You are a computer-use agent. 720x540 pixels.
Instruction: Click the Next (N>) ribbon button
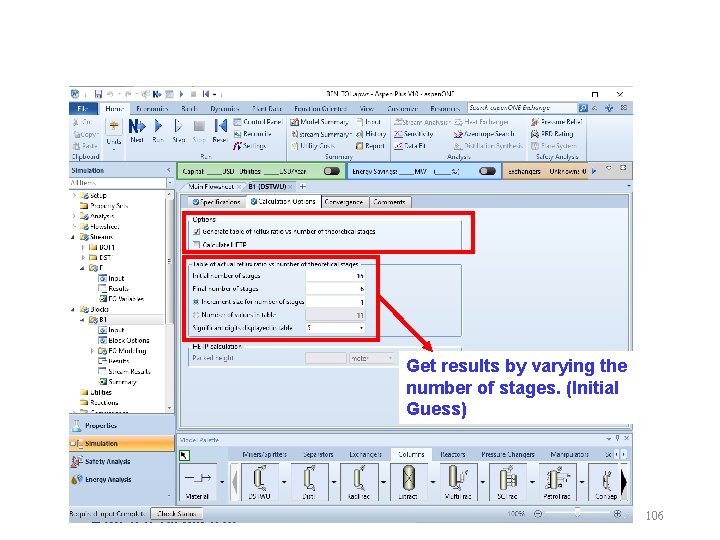tap(137, 130)
